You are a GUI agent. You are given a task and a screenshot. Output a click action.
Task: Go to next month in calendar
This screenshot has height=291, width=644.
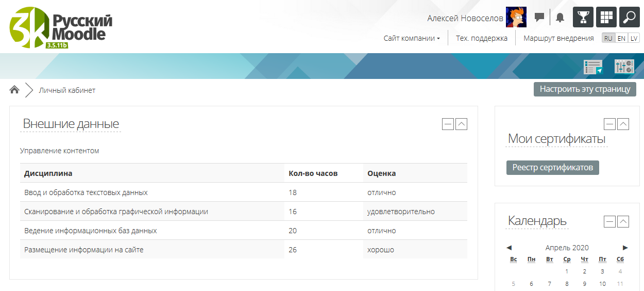(x=625, y=248)
